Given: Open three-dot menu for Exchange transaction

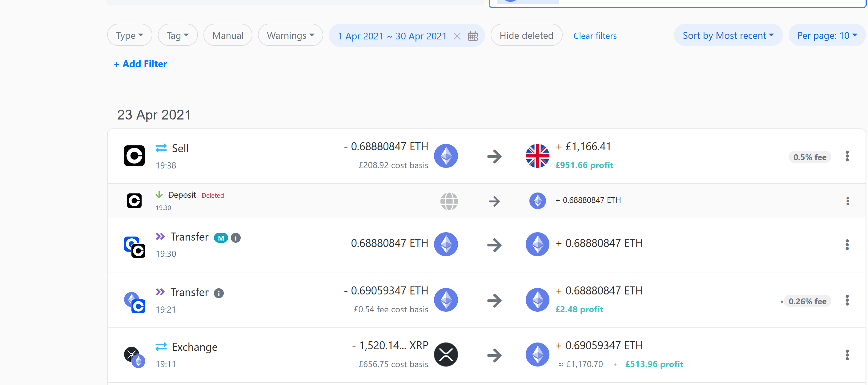Looking at the screenshot, I should click(847, 355).
